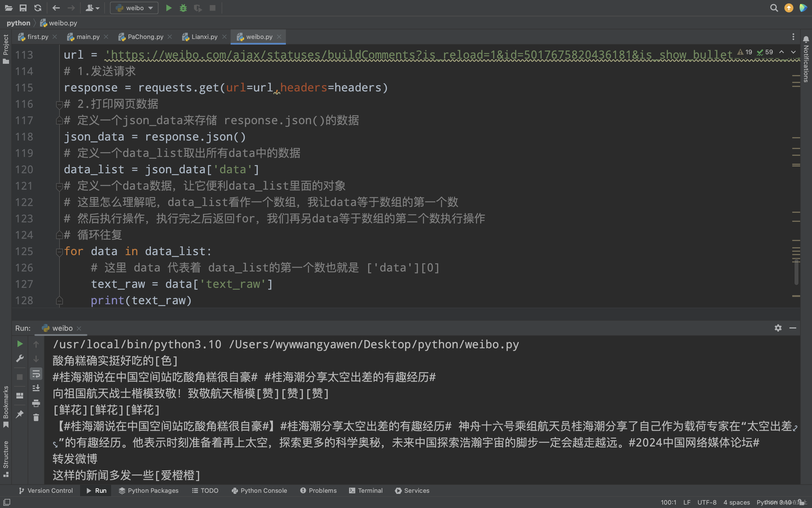Close the weibo.py editor tab
Viewport: 812px width, 508px height.
(279, 37)
